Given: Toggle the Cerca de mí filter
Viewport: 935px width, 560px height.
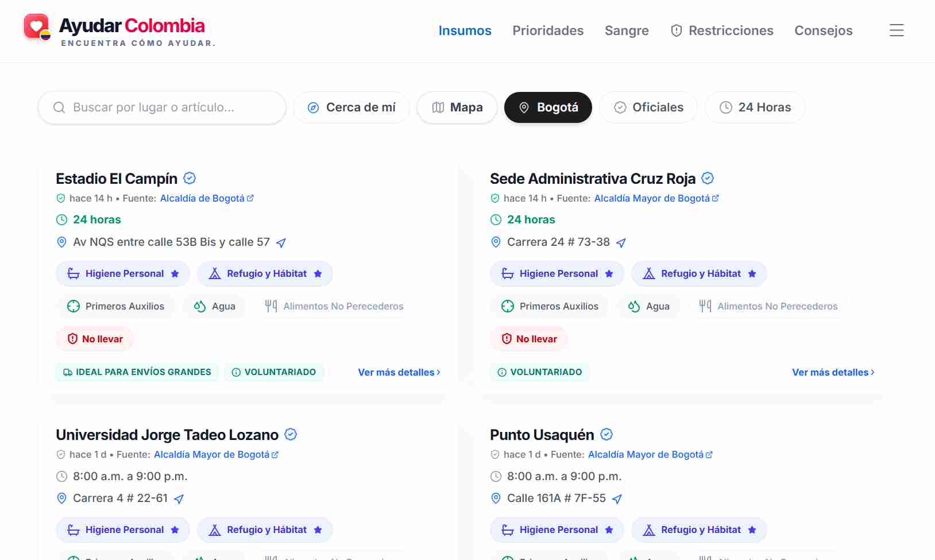Looking at the screenshot, I should 351,107.
